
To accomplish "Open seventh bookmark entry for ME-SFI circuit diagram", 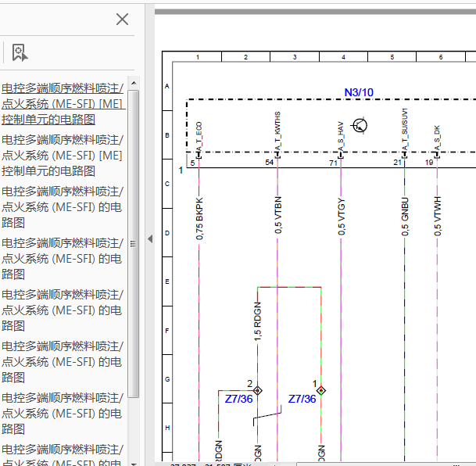I will tap(63, 414).
